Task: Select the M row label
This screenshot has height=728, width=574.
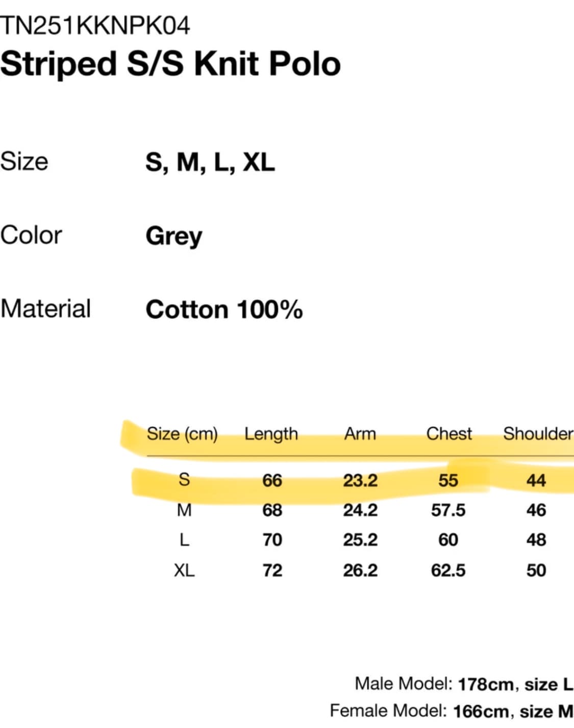Action: point(184,510)
